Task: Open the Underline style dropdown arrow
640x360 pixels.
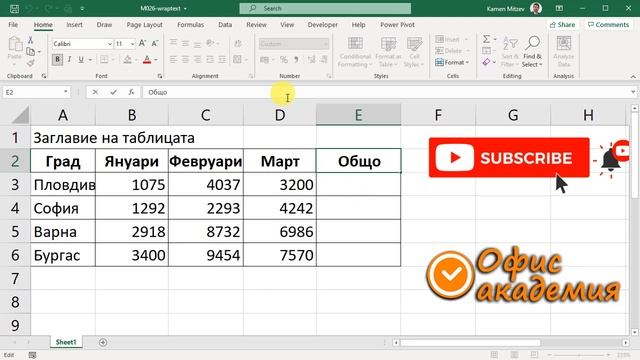Action: pos(90,60)
